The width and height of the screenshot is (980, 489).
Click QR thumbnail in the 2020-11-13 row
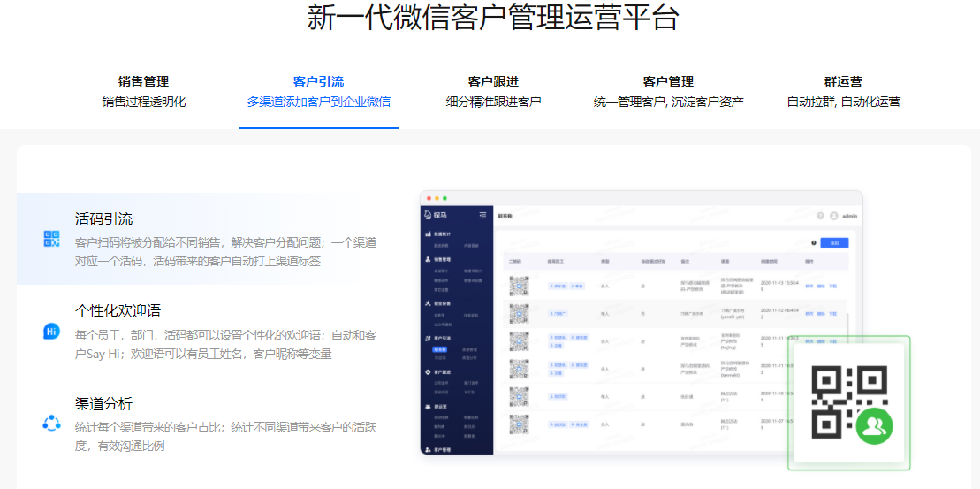(x=519, y=285)
